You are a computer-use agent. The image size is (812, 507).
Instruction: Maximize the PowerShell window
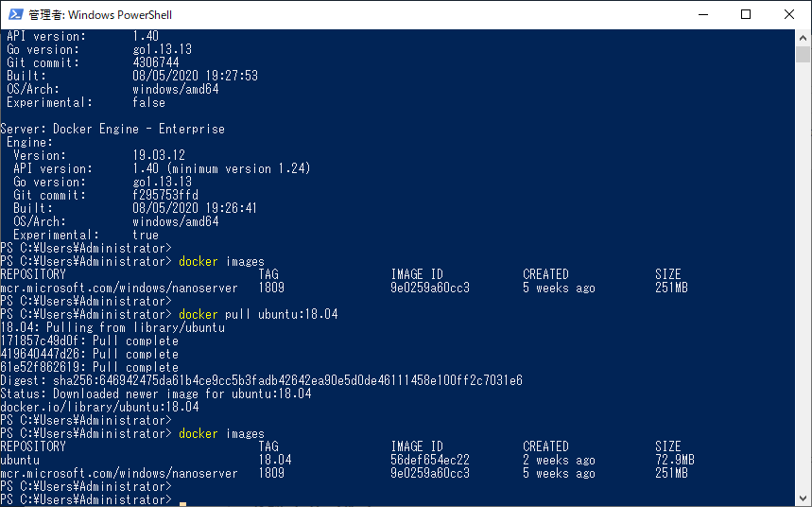(746, 14)
